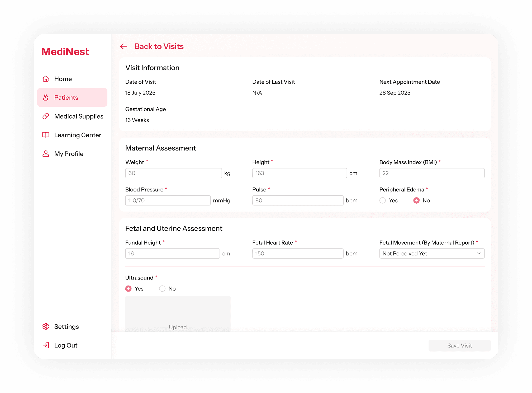Click the back arrow icon

click(124, 46)
